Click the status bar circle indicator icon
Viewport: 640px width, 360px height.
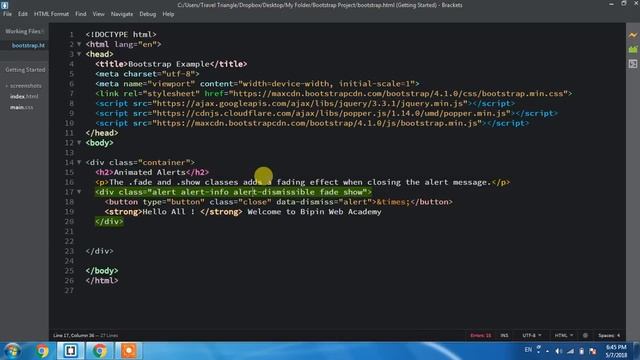pyautogui.click(x=585, y=336)
